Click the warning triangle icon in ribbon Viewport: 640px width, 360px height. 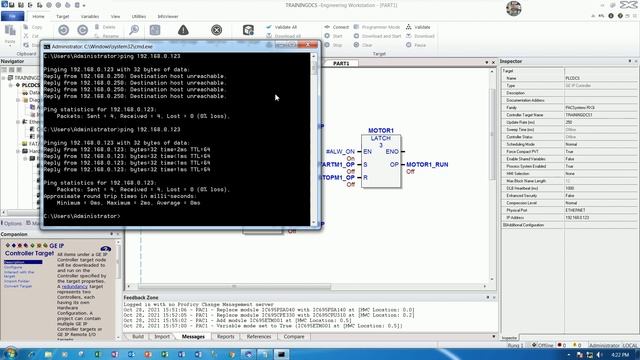tap(183, 30)
